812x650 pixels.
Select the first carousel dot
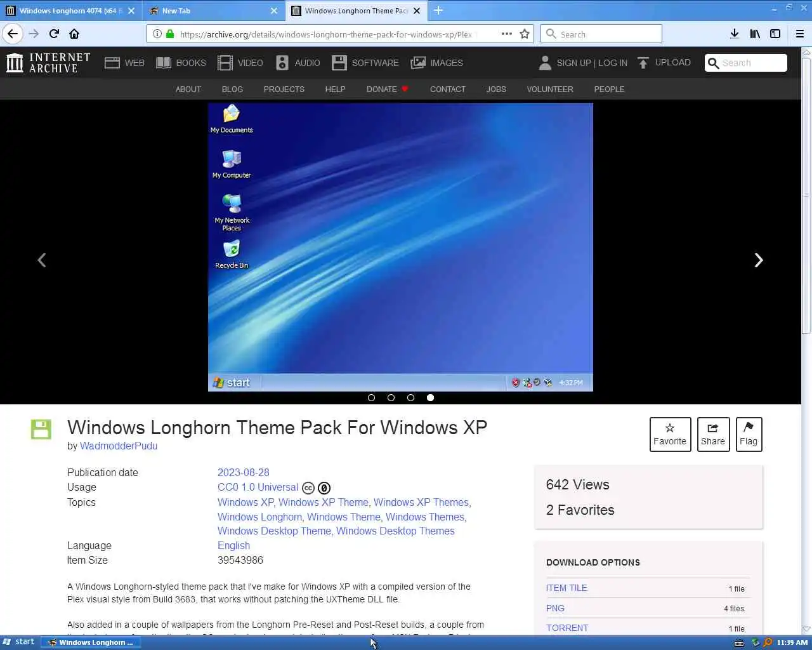pyautogui.click(x=371, y=397)
